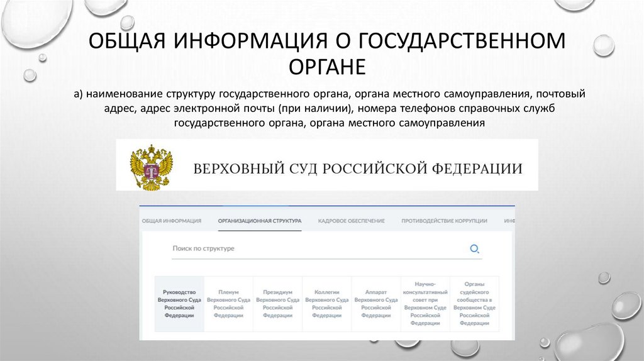
Task: Open Пленум Верховного Суда tile
Action: (228, 304)
